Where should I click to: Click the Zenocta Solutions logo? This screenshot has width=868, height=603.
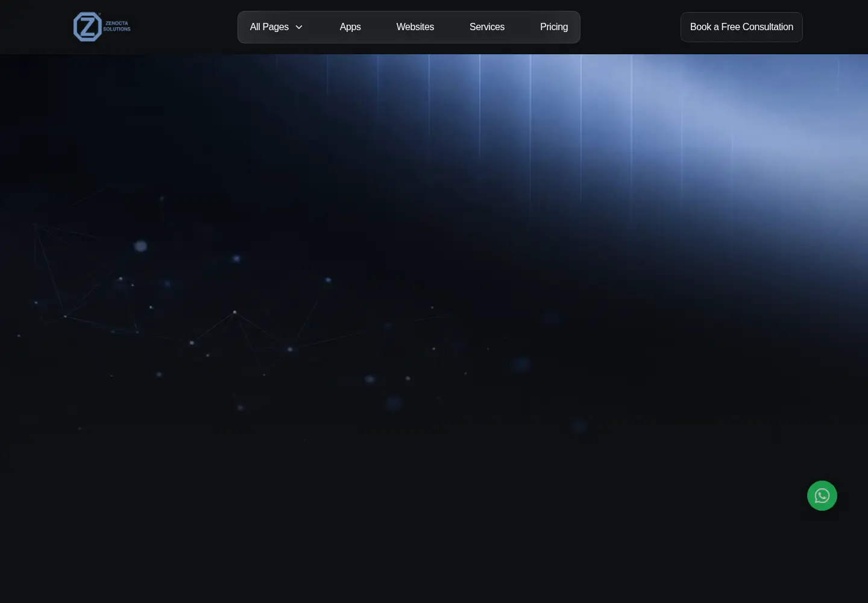pos(102,27)
